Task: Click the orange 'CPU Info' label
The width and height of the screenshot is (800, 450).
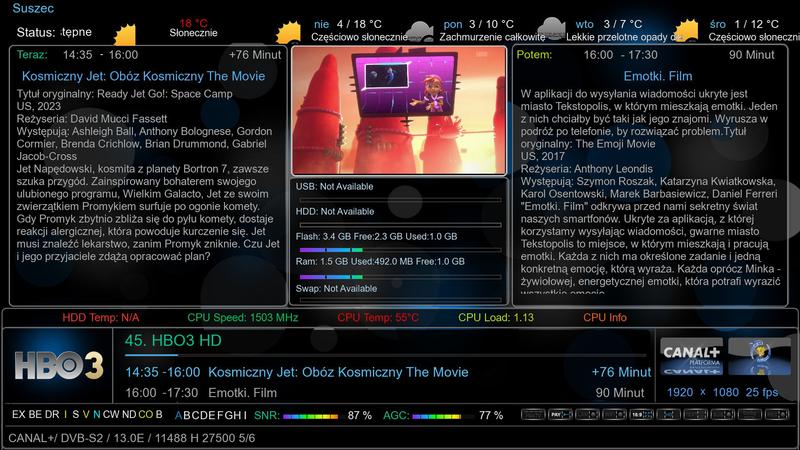Action: 605,317
